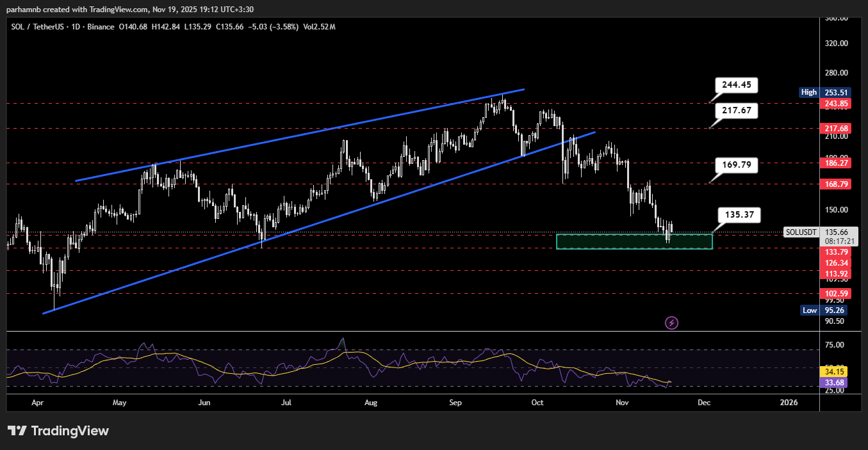Click the SOL / TetherUS symbol title
This screenshot has height=450, width=868.
click(39, 26)
